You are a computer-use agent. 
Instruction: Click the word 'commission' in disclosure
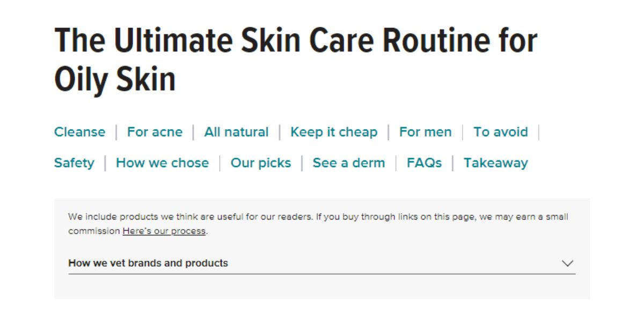(x=94, y=231)
